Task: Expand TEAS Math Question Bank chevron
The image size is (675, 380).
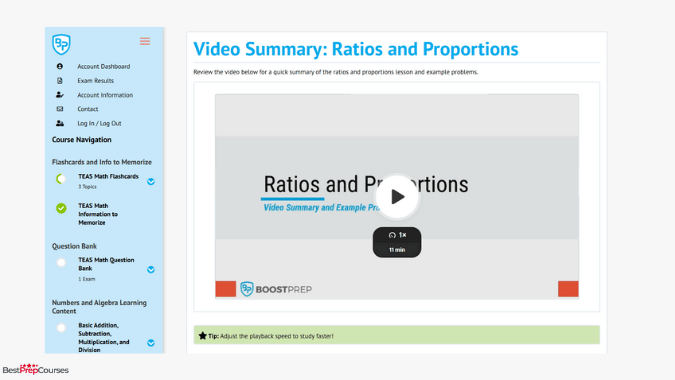Action: click(151, 269)
